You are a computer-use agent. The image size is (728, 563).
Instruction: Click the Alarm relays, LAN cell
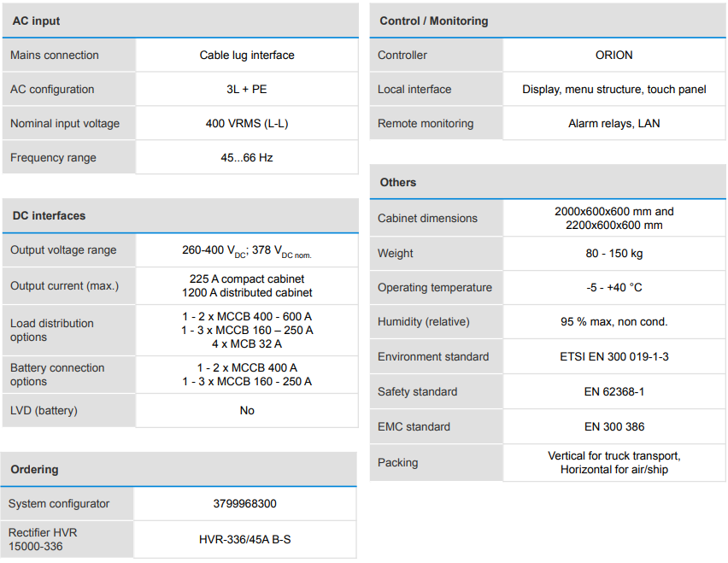[x=614, y=123]
